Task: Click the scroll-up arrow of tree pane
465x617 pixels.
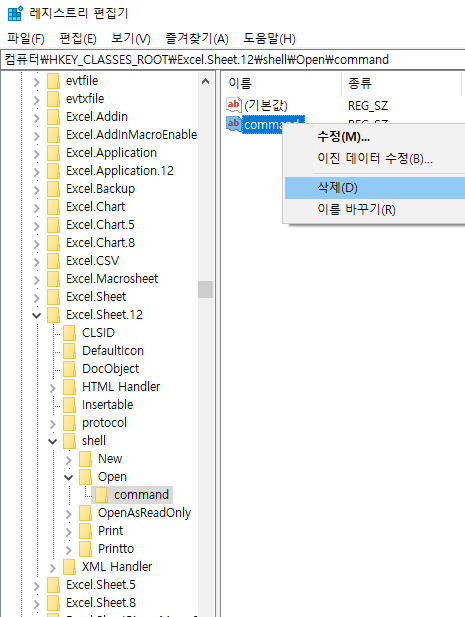Action: pyautogui.click(x=205, y=81)
